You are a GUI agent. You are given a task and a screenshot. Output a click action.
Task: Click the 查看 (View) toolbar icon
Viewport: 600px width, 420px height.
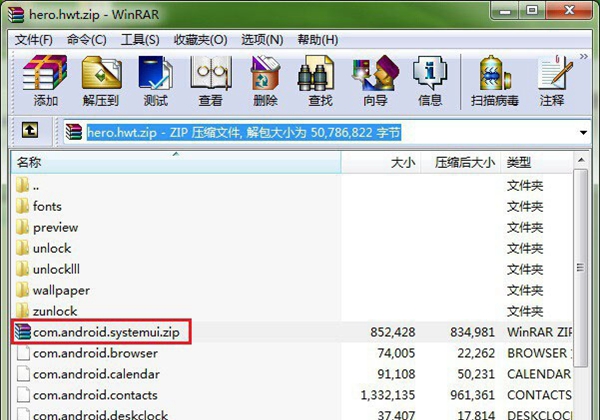pos(210,80)
